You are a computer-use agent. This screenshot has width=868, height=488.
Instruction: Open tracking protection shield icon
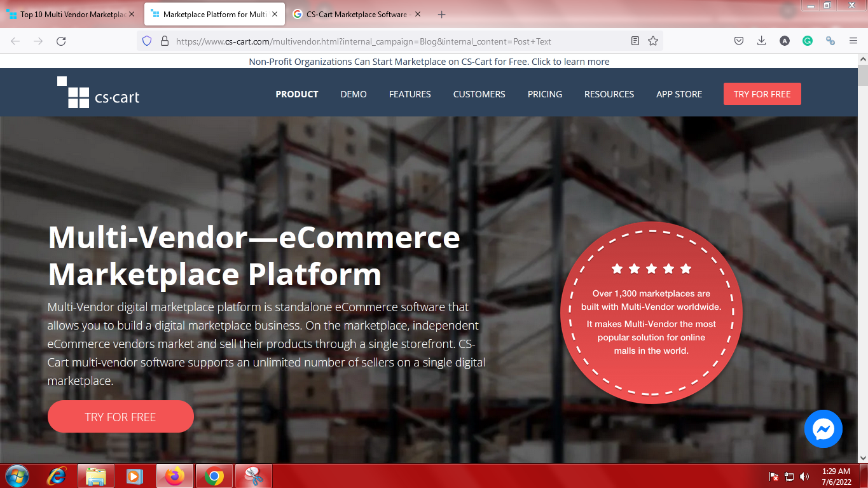coord(147,41)
